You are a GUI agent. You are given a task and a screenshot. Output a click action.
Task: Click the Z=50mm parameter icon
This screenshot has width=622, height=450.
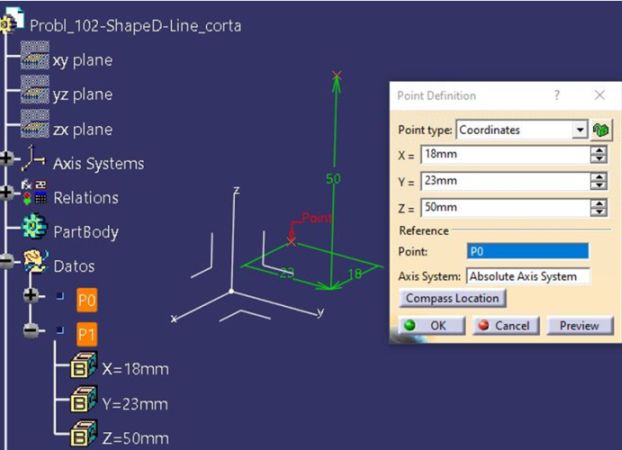[82, 438]
